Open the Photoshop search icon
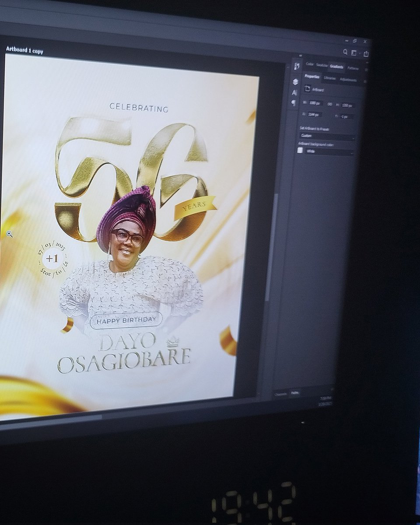420x525 pixels. pyautogui.click(x=345, y=52)
